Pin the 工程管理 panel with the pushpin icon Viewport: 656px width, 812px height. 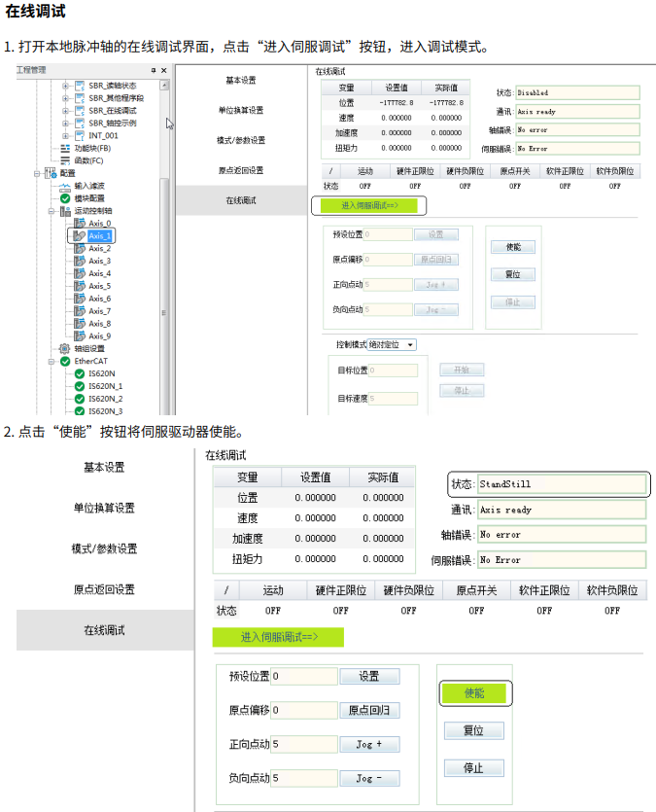154,70
